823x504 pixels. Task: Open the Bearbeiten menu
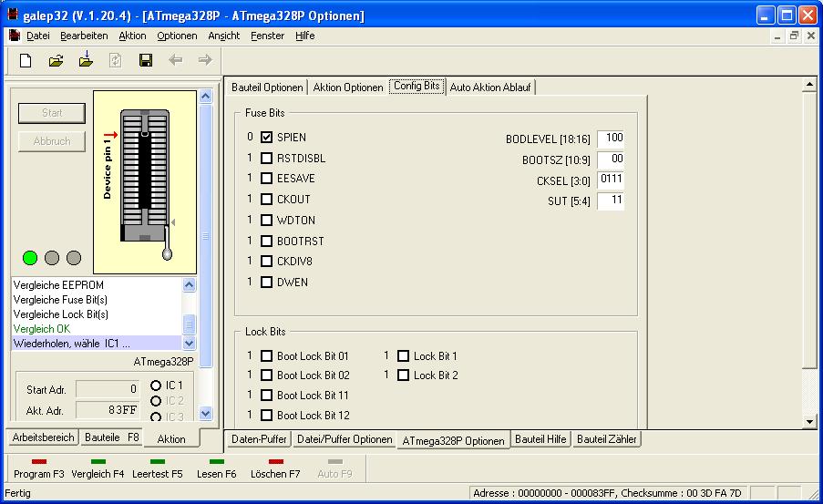[84, 36]
